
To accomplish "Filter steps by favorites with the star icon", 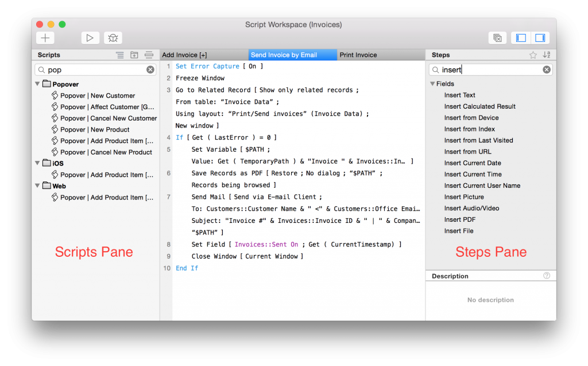I will (x=534, y=55).
